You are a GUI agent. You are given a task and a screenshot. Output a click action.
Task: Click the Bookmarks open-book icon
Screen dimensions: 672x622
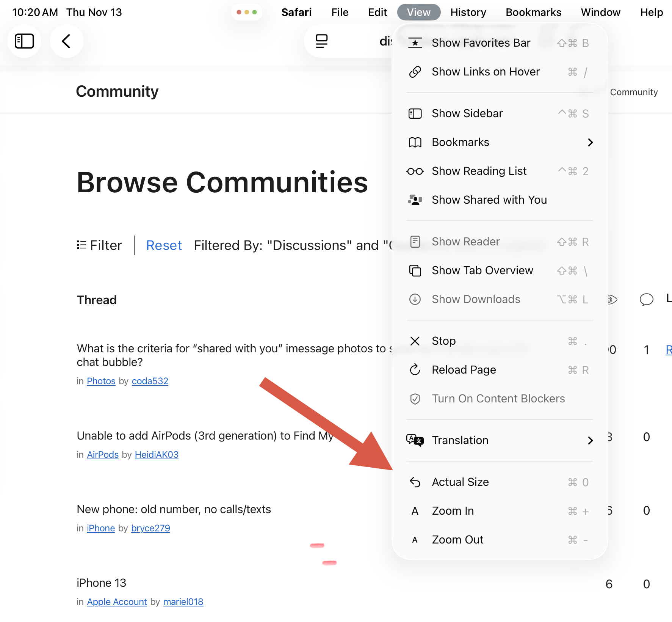(x=415, y=142)
